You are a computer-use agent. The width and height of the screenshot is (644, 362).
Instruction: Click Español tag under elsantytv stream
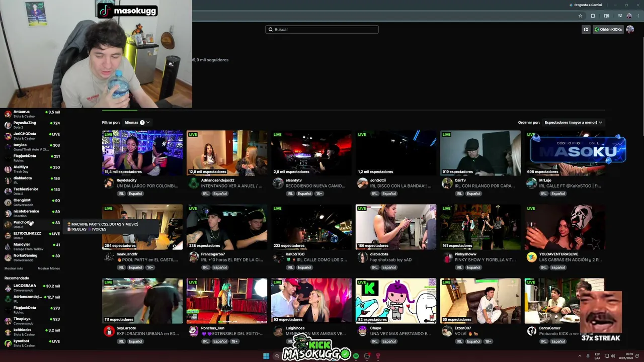click(x=304, y=194)
